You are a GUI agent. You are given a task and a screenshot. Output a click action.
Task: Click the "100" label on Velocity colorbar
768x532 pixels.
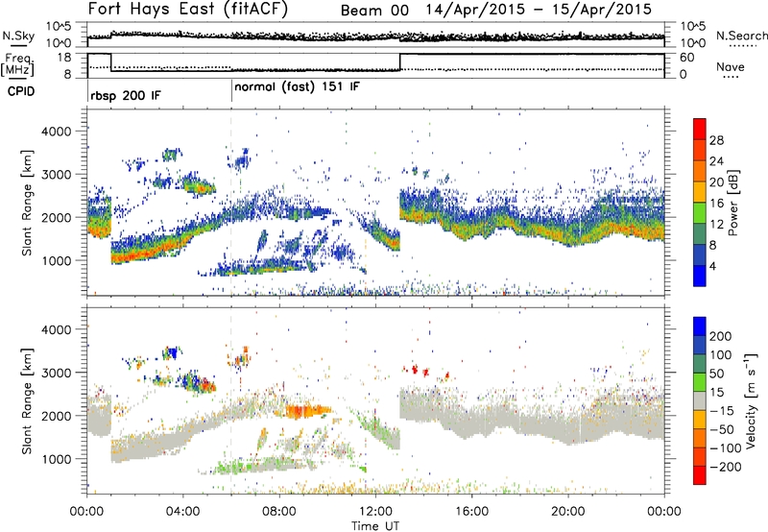tap(721, 354)
